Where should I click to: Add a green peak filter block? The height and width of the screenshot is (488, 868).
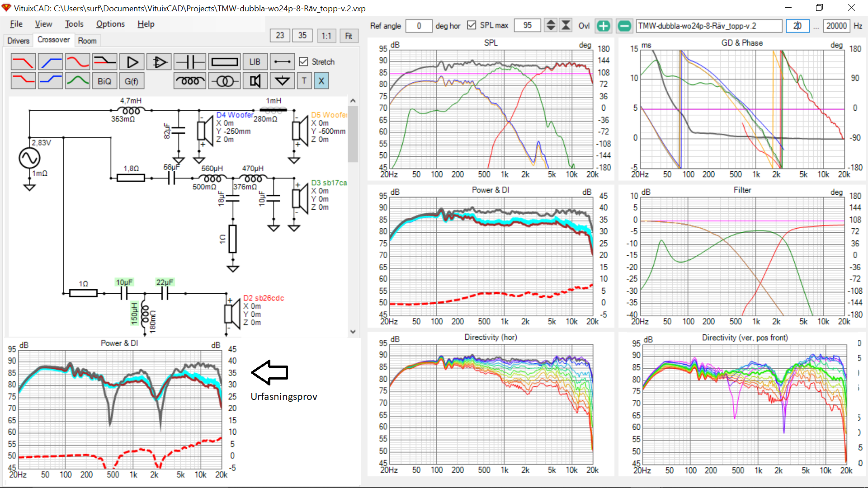77,81
